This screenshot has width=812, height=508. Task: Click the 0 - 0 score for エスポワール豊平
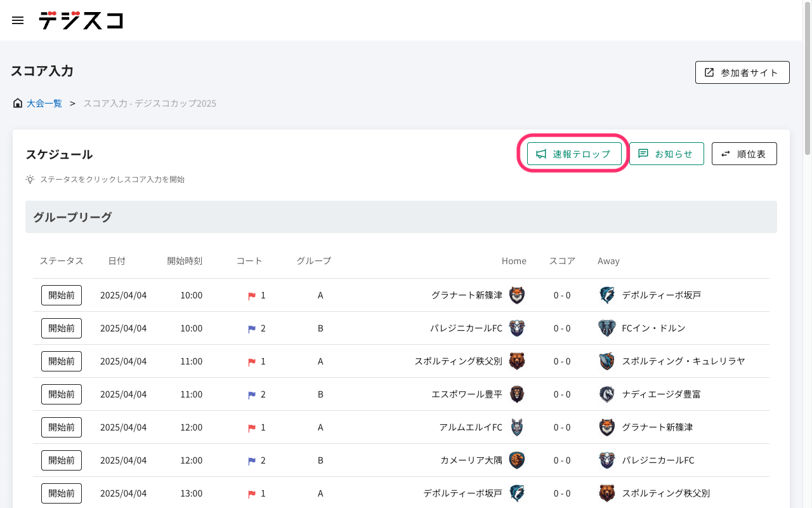tap(561, 394)
